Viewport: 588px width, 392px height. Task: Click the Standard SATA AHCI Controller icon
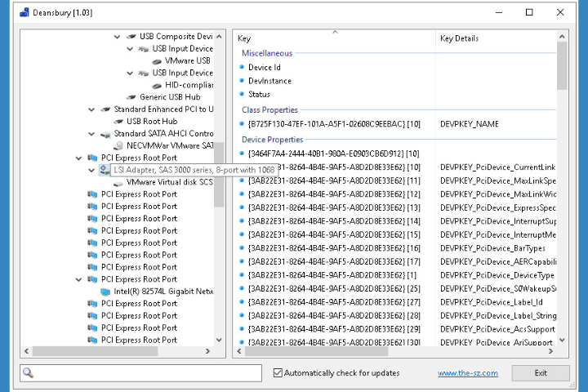[x=105, y=134]
